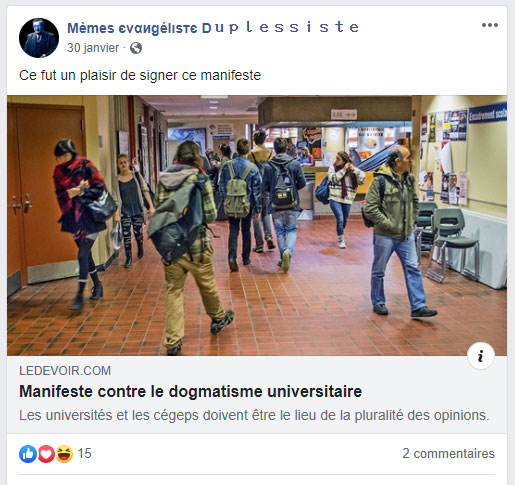Open the Mèmes evangéliste Duplessiste page name
This screenshot has height=485, width=515.
coord(213,28)
